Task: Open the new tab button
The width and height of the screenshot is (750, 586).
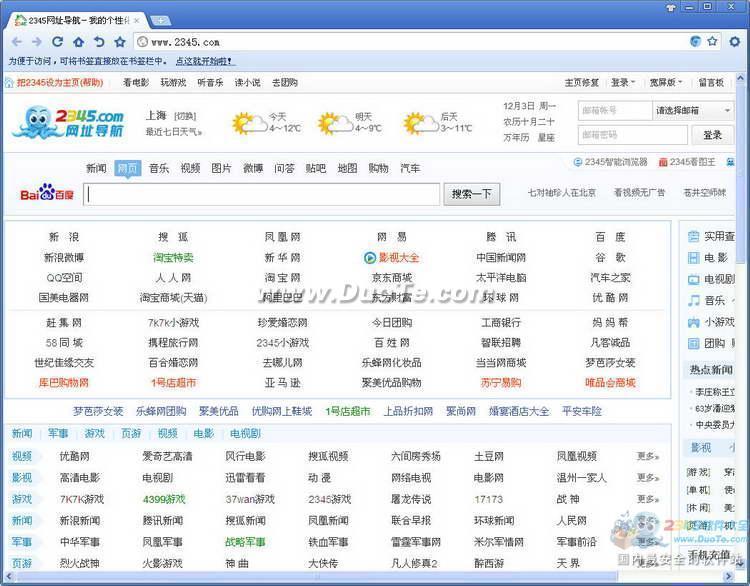Action: tap(160, 20)
